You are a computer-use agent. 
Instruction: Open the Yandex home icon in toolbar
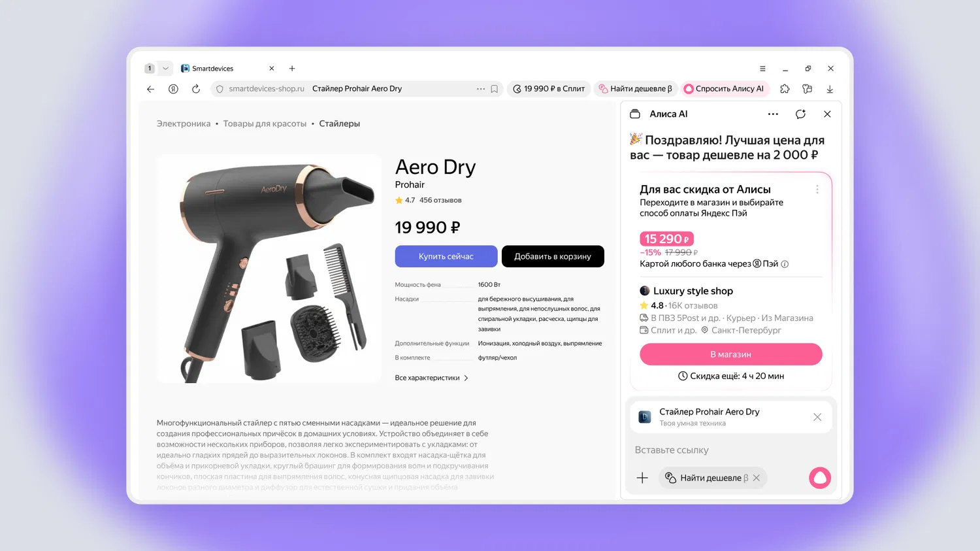pos(173,89)
